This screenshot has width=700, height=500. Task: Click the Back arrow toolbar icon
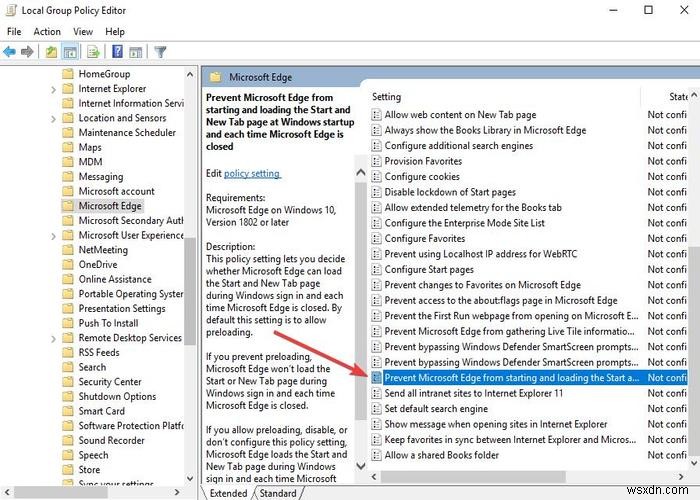9,52
